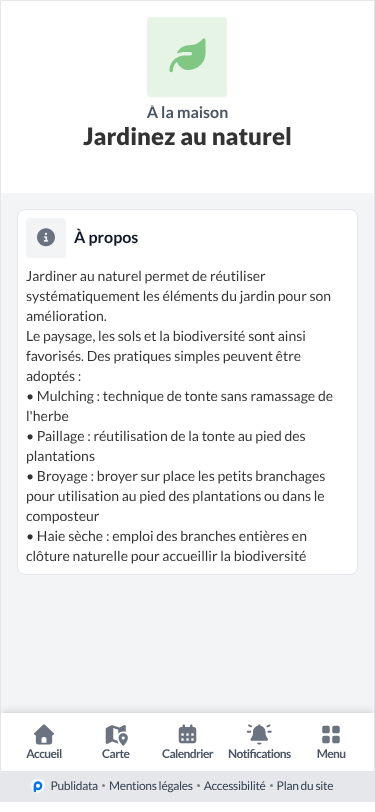Click the À la maison category label
Viewport: 375px width, 812px height.
[x=187, y=112]
